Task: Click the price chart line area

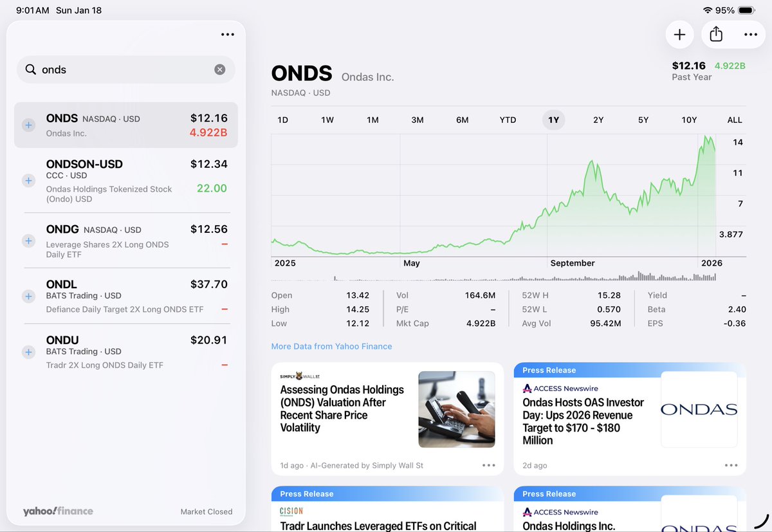Action: click(493, 195)
